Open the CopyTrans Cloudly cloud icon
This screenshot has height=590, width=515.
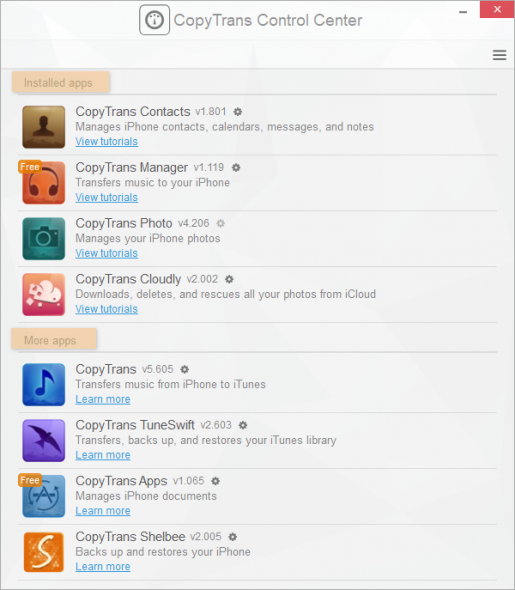click(x=44, y=294)
